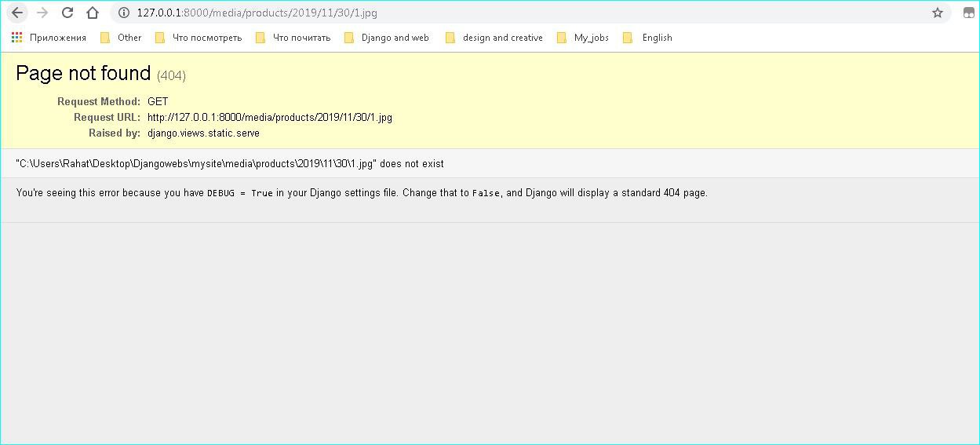The width and height of the screenshot is (980, 445).
Task: Click the forward navigation arrow
Action: [x=42, y=13]
